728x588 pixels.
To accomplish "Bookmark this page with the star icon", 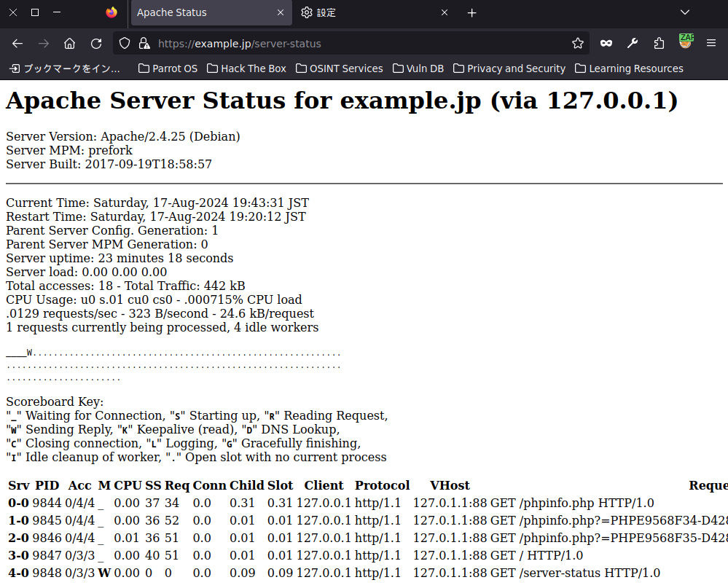I will click(578, 44).
